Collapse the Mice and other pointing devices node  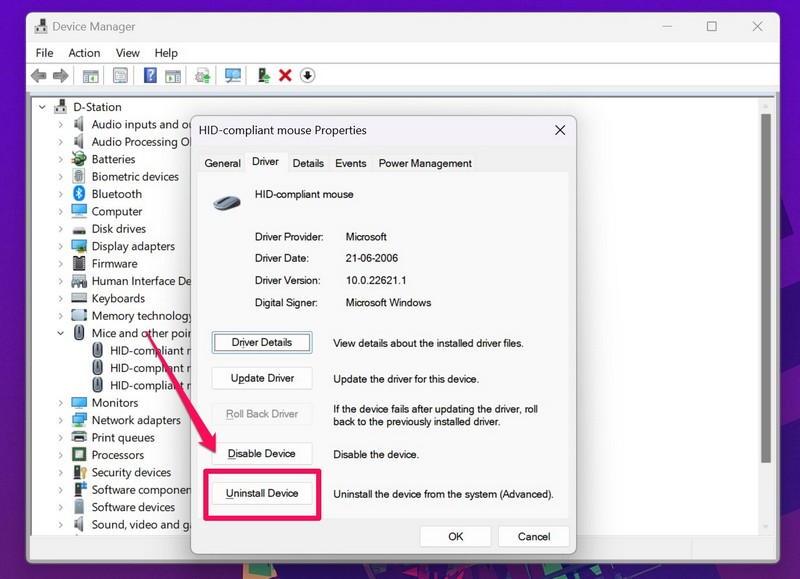click(60, 333)
